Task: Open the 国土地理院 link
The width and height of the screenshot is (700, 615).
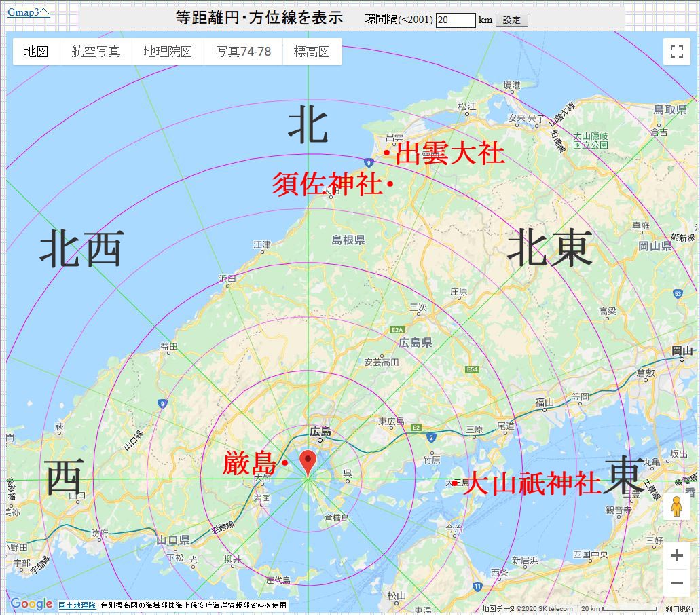Action: tap(77, 605)
